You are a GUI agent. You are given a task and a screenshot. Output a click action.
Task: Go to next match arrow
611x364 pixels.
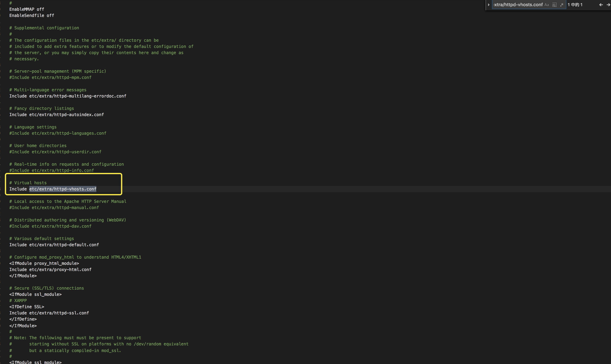pos(608,5)
